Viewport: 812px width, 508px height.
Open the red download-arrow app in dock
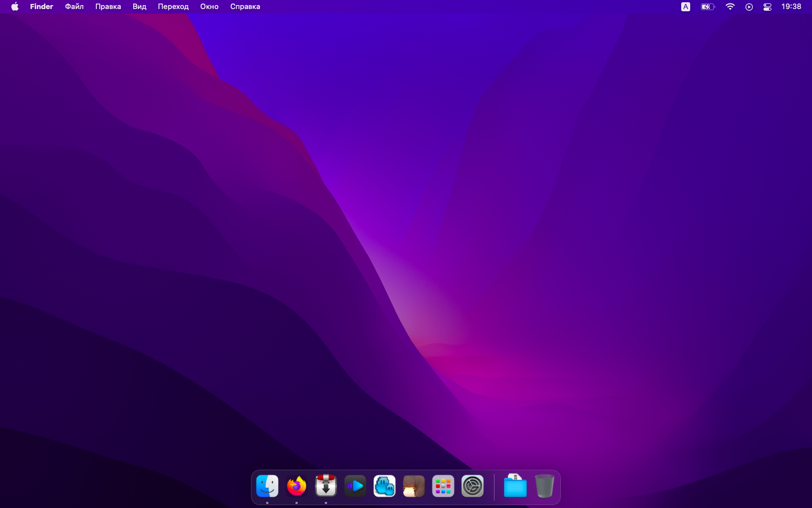coord(326,486)
